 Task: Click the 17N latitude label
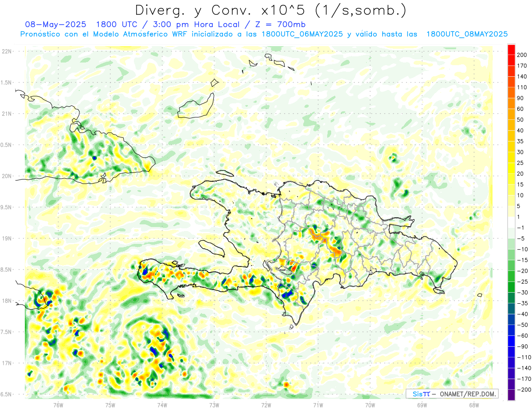click(x=6, y=363)
